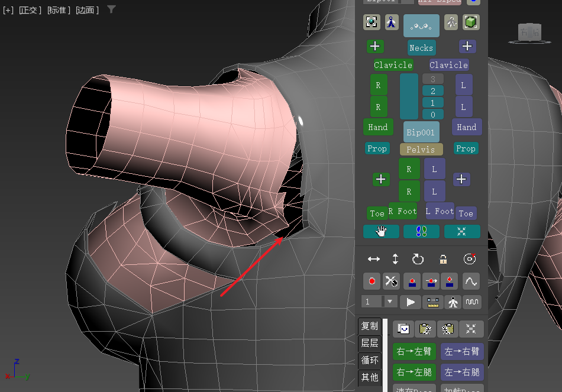Select the rotate circular-arrow tool
562x392 pixels.
coord(418,259)
